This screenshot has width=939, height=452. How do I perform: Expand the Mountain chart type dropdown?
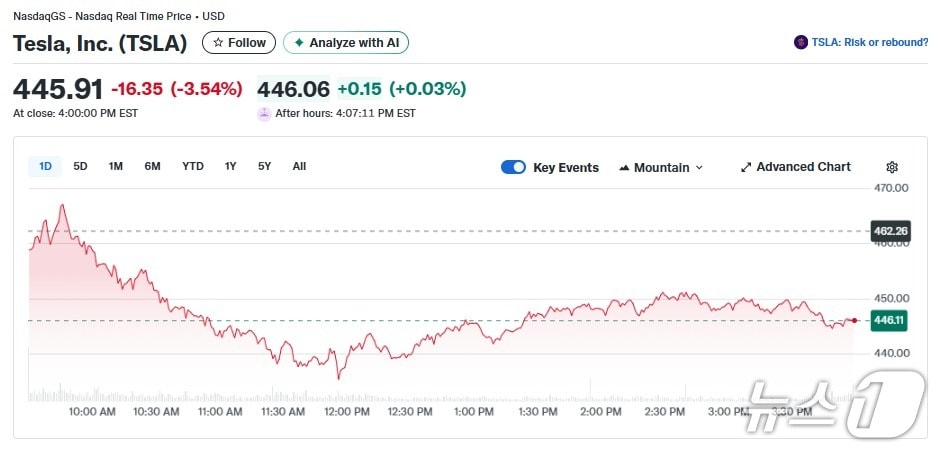(699, 168)
